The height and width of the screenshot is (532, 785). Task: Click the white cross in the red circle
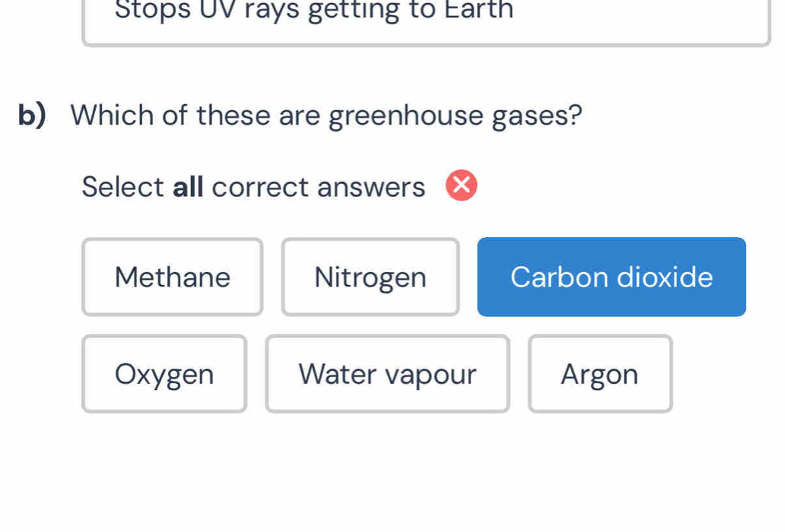pyautogui.click(x=461, y=186)
